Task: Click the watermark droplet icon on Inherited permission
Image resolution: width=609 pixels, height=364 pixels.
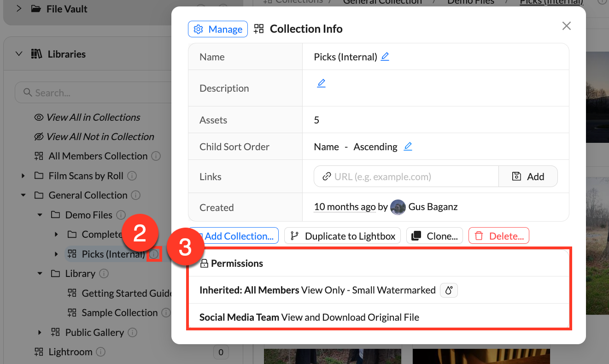Action: pos(448,290)
